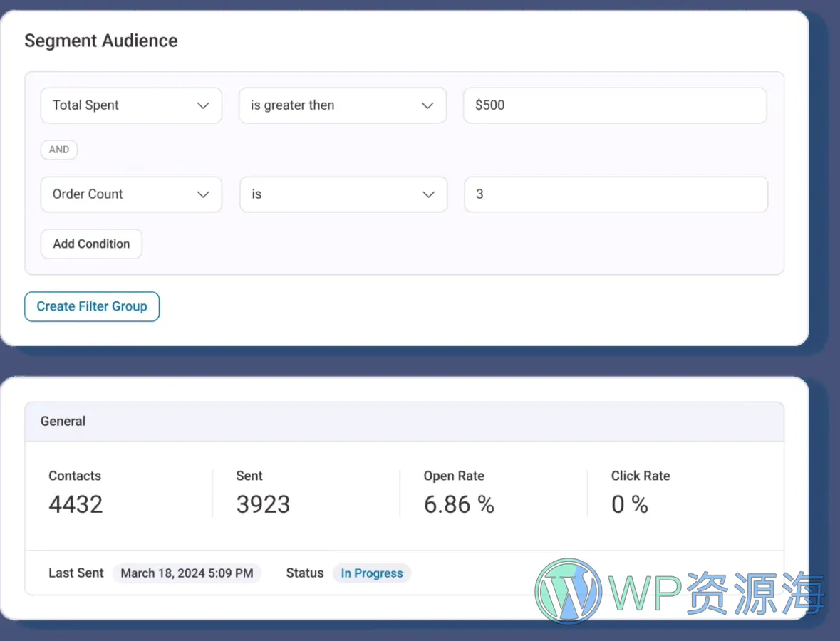
Task: Click the $500 value input field
Action: 614,105
